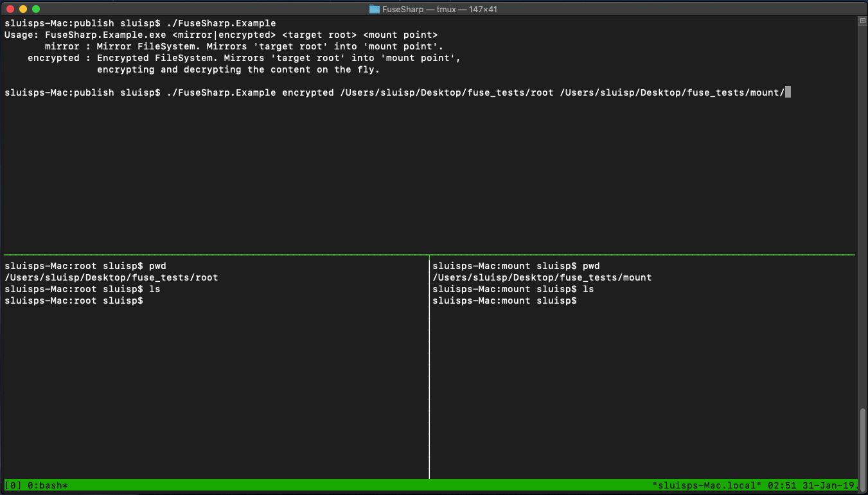Click the red close window button
The height and width of the screenshot is (495, 868).
click(x=10, y=9)
